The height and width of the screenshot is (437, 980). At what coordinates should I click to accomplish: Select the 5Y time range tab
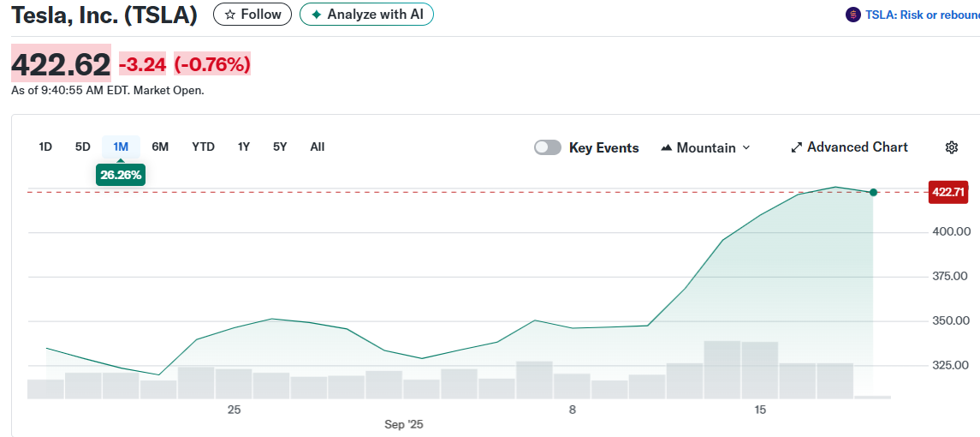click(280, 147)
